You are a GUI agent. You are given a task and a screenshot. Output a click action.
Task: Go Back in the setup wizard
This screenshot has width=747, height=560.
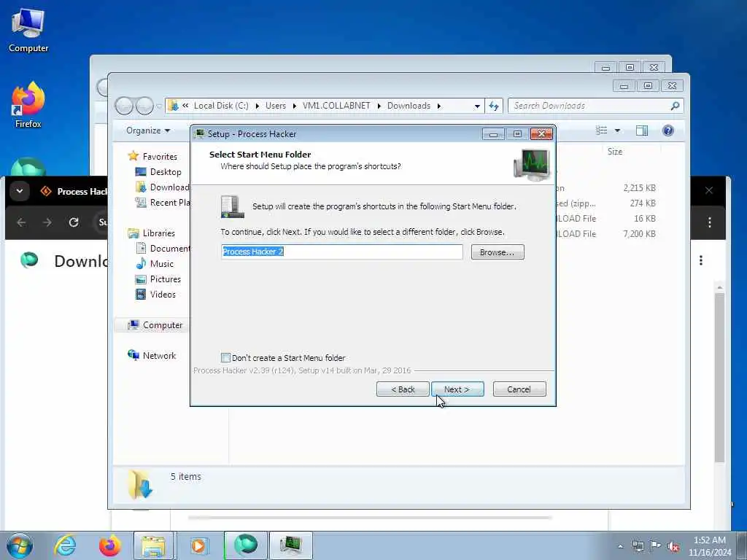[403, 389]
